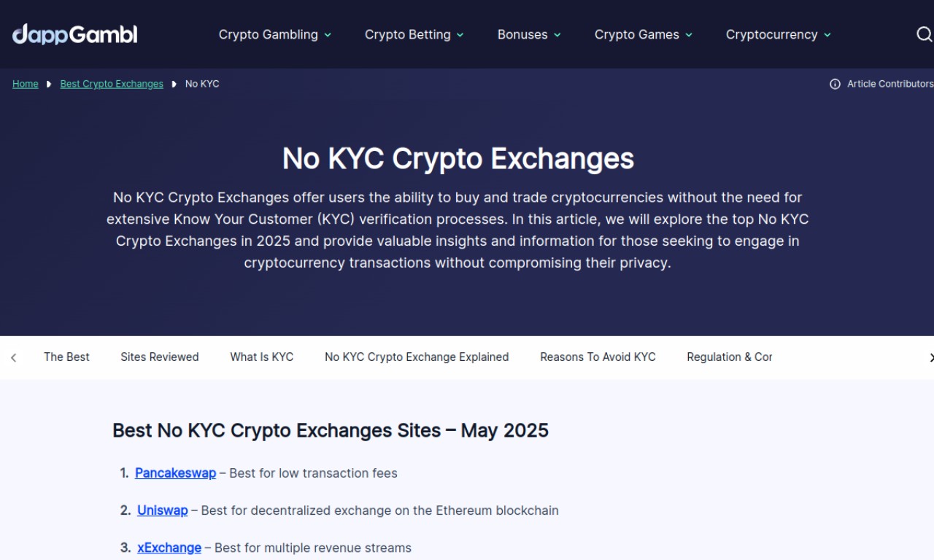This screenshot has height=560, width=934.
Task: Click the chevron next to Crypto Gambling
Action: pyautogui.click(x=328, y=35)
